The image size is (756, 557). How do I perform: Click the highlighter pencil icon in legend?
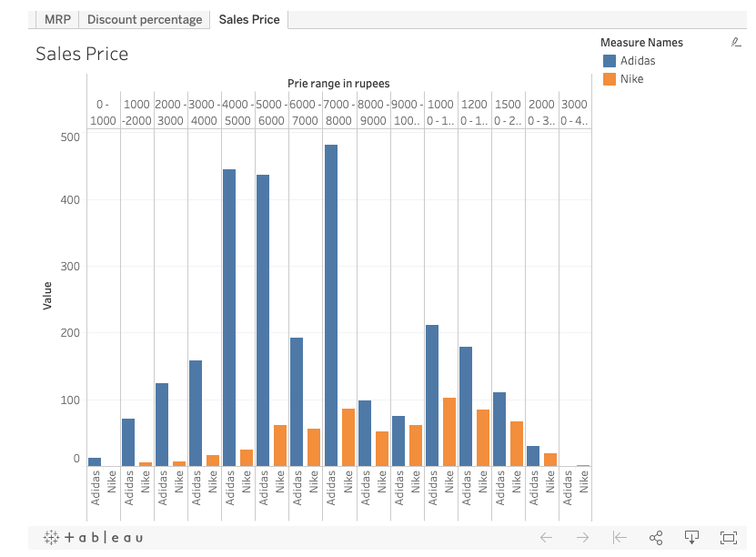[736, 43]
